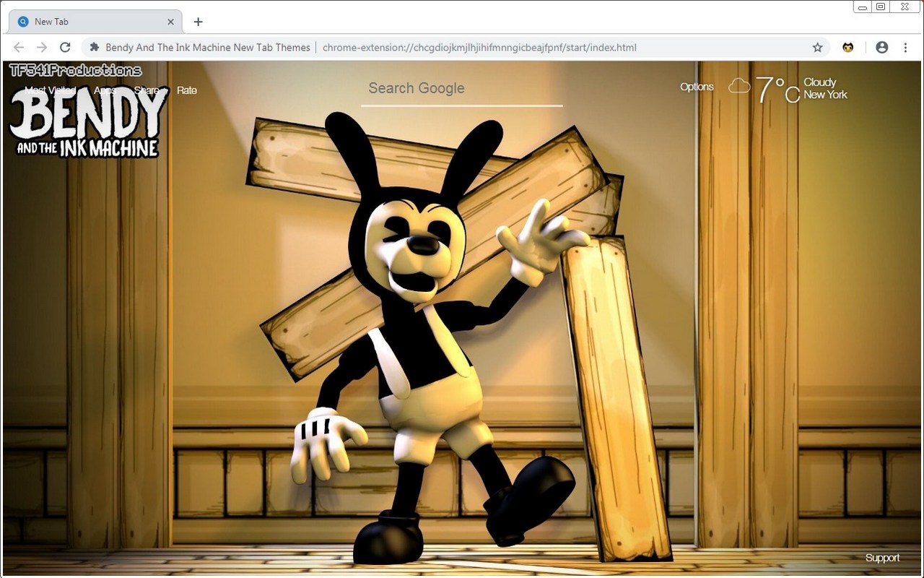924x578 pixels.
Task: Open the Chrome profile avatar
Action: [x=881, y=47]
